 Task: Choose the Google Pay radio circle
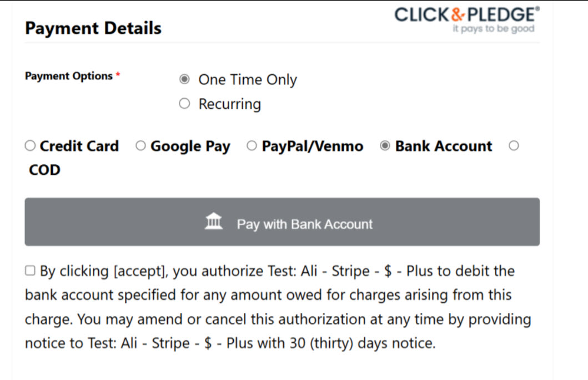click(x=140, y=146)
